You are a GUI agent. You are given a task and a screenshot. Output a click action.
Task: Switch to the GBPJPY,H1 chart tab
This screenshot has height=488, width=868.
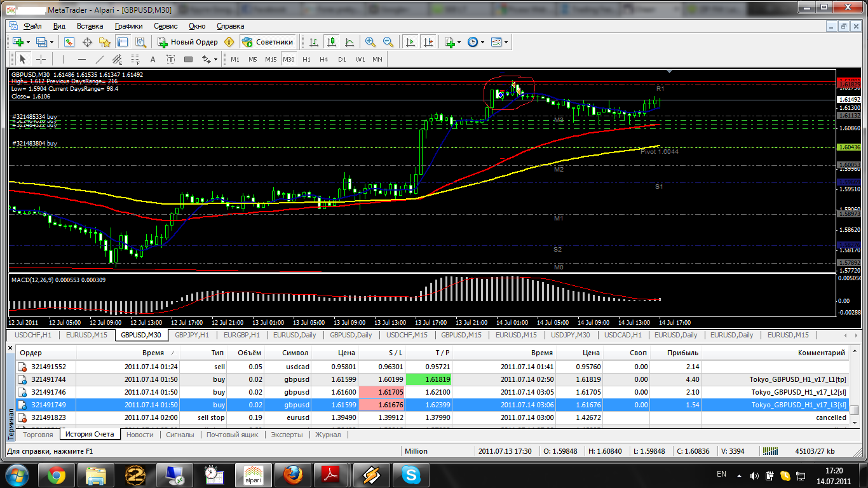[x=192, y=335]
